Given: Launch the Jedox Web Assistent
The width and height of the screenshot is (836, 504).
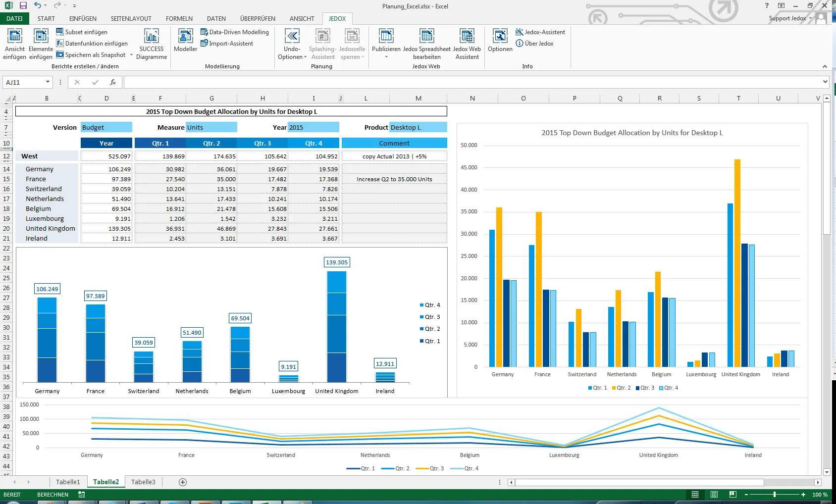Looking at the screenshot, I should [x=467, y=44].
